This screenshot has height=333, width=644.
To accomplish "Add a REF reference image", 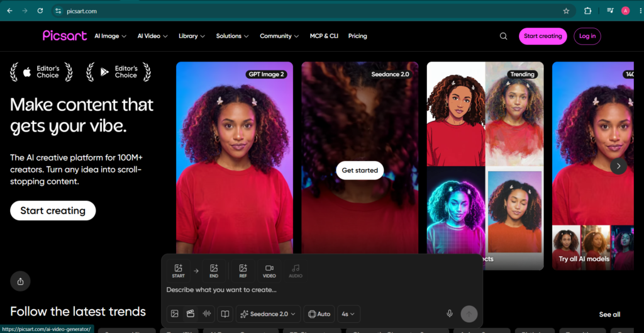I will point(243,271).
